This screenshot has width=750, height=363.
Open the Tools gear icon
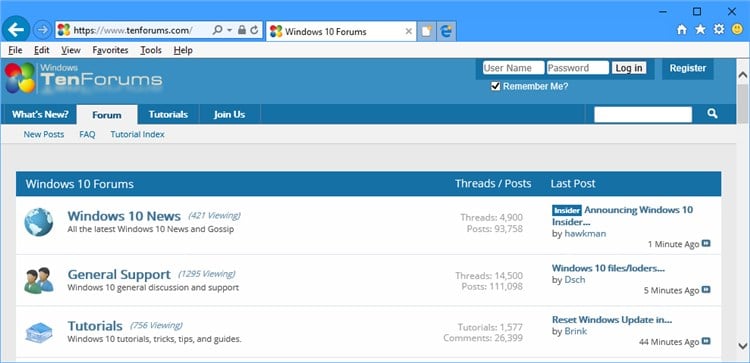[719, 30]
